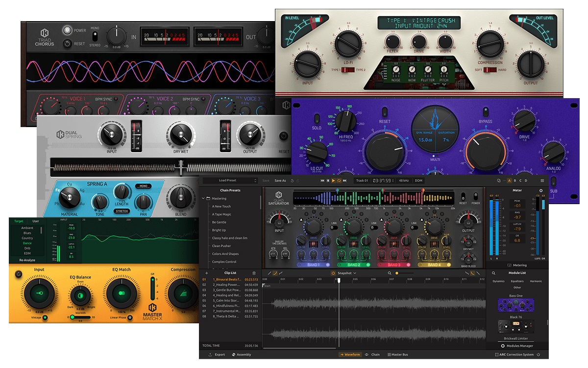
Task: Select the 'A Tape Magic' chain preset
Action: coord(221,214)
